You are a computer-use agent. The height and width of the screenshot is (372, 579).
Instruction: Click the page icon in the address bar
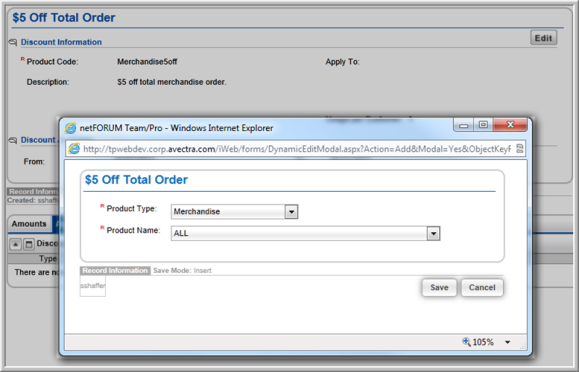click(74, 149)
